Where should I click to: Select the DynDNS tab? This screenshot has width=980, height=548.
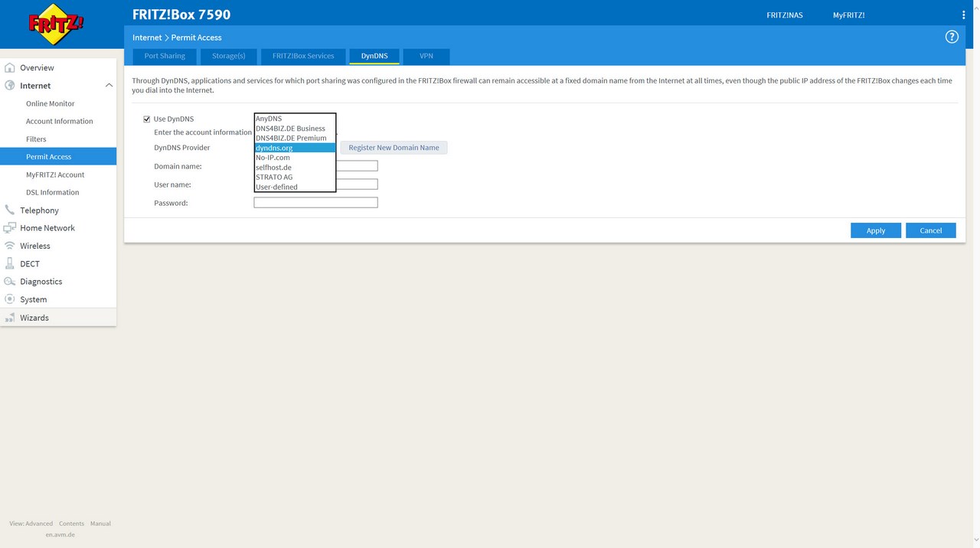pos(374,56)
